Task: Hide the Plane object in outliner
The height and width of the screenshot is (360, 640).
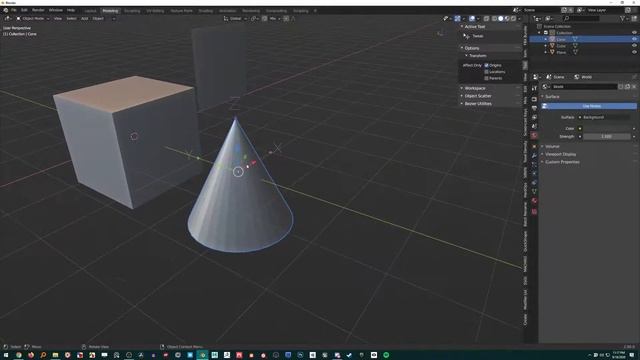Action: pyautogui.click(x=634, y=52)
